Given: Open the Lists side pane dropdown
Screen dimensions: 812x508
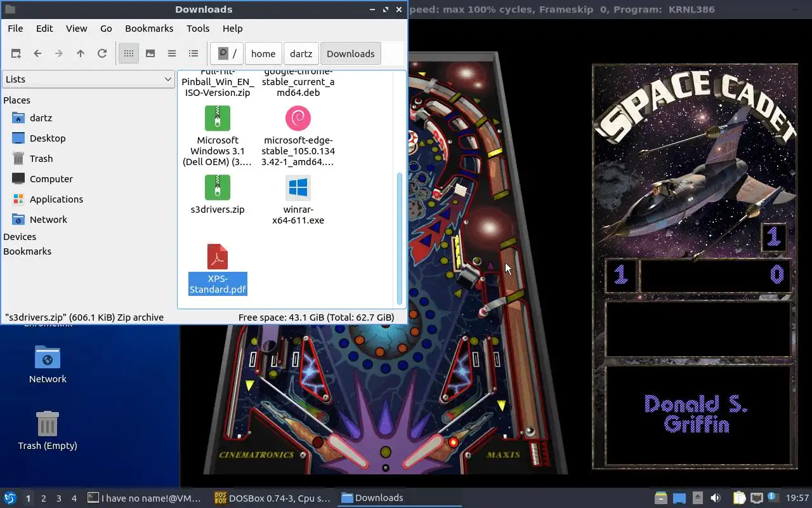Looking at the screenshot, I should [x=88, y=79].
